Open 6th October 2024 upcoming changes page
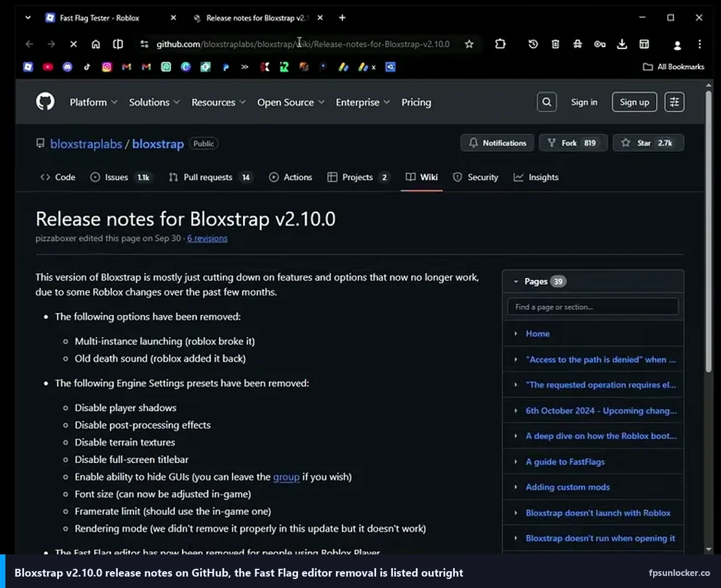Viewport: 721px width, 588px height. pos(601,411)
